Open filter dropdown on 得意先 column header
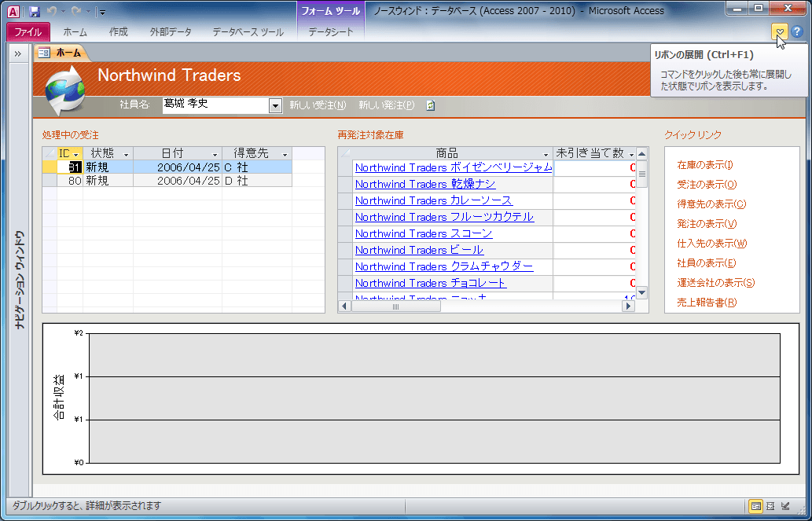Screen dimensions: 812x521 coord(285,154)
